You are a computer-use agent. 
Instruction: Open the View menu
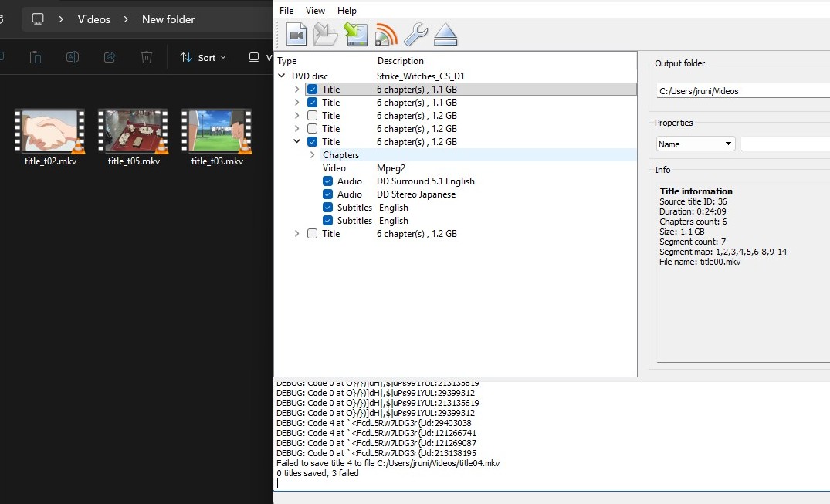click(315, 10)
